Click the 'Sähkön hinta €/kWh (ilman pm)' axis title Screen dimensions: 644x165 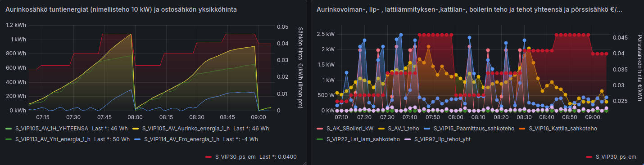(x=300, y=67)
